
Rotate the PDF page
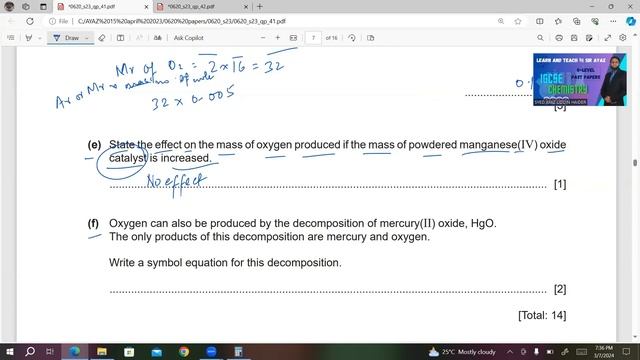click(x=352, y=38)
